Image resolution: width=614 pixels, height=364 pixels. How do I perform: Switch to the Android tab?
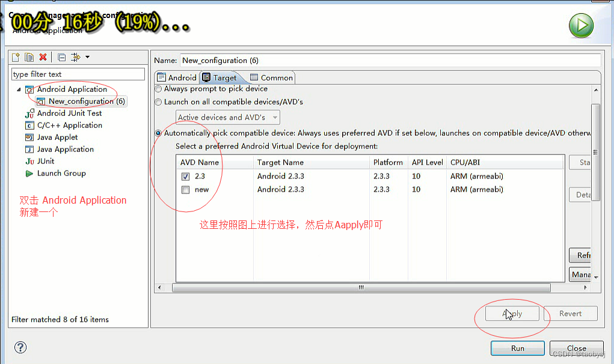coord(177,77)
